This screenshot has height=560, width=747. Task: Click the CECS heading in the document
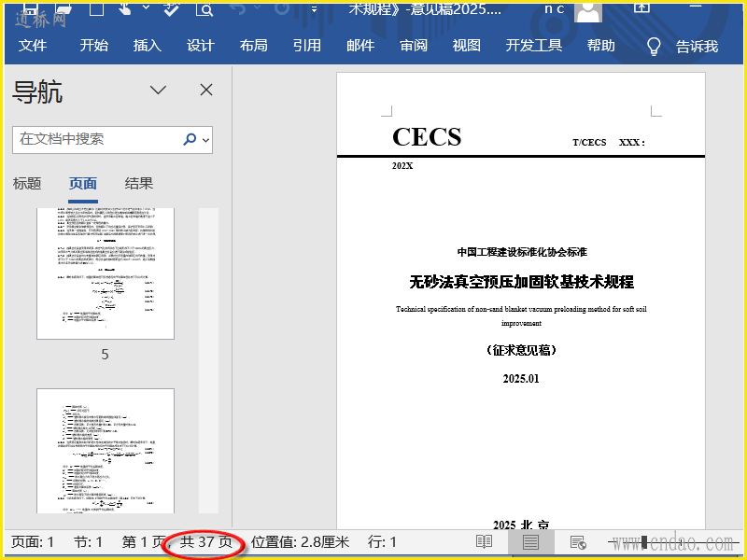pos(427,137)
